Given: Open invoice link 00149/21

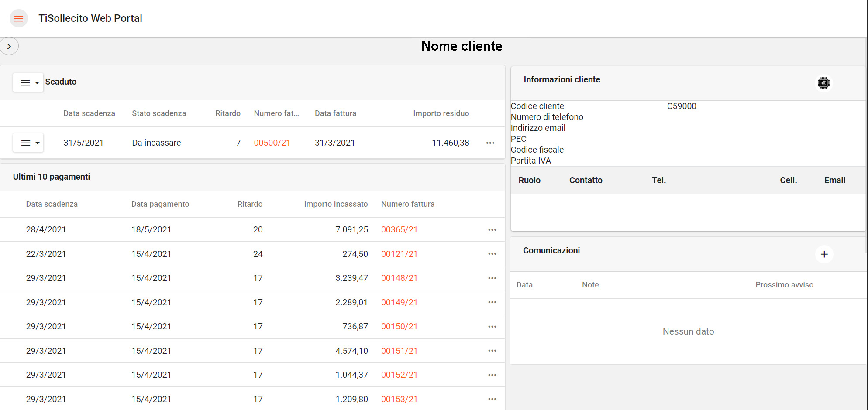Looking at the screenshot, I should click(x=399, y=302).
